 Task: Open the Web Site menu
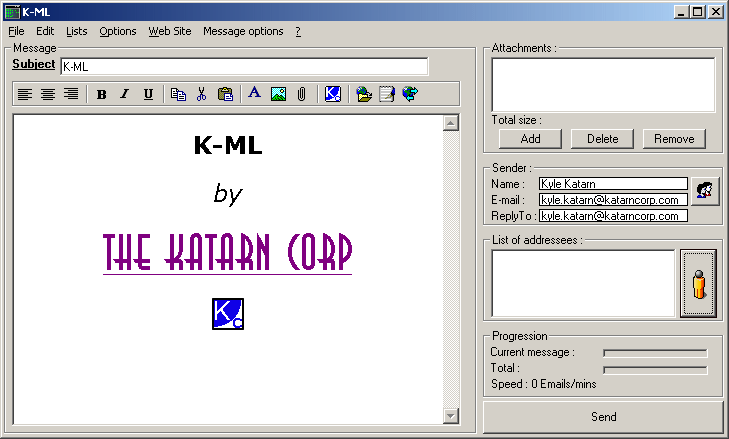[170, 31]
